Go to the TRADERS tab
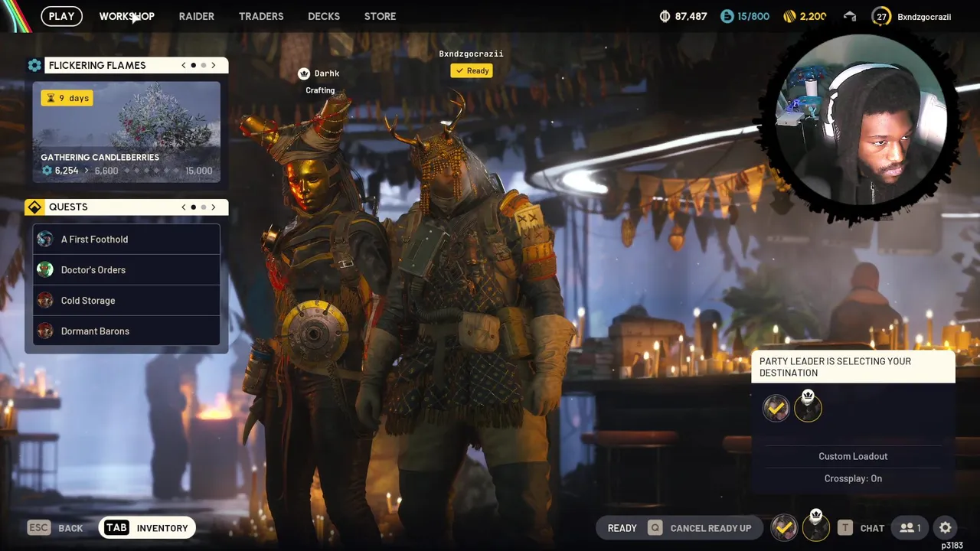This screenshot has width=980, height=551. [261, 16]
